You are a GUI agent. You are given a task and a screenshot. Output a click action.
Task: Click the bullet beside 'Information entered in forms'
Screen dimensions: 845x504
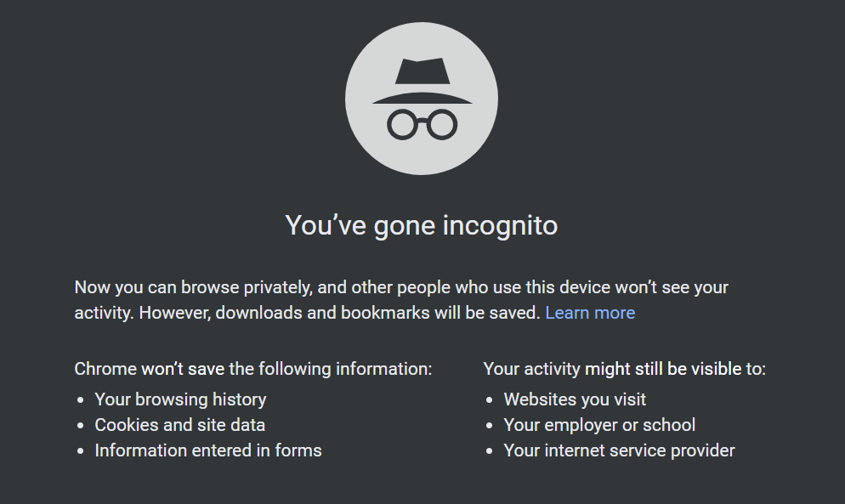[x=81, y=451]
